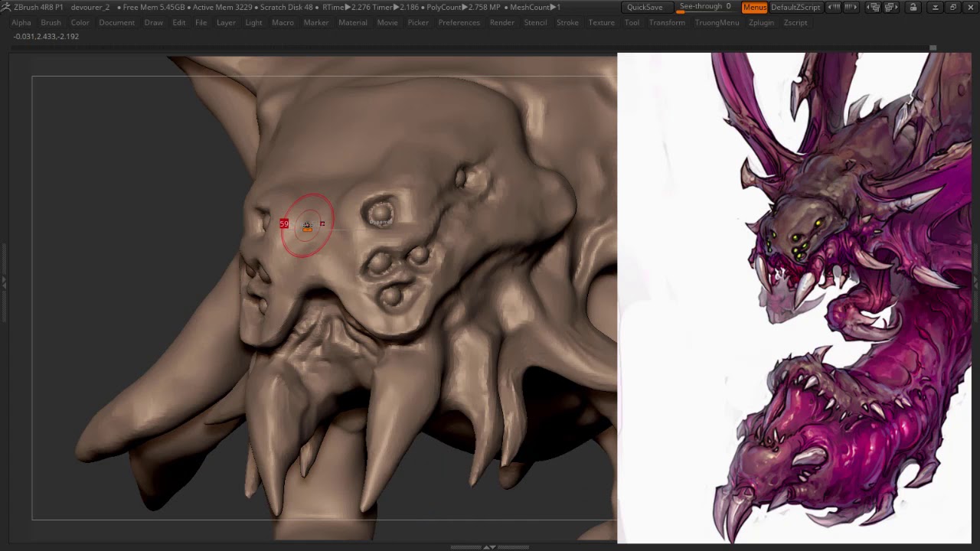Open the Preferences menu
This screenshot has width=980, height=551.
pos(459,22)
